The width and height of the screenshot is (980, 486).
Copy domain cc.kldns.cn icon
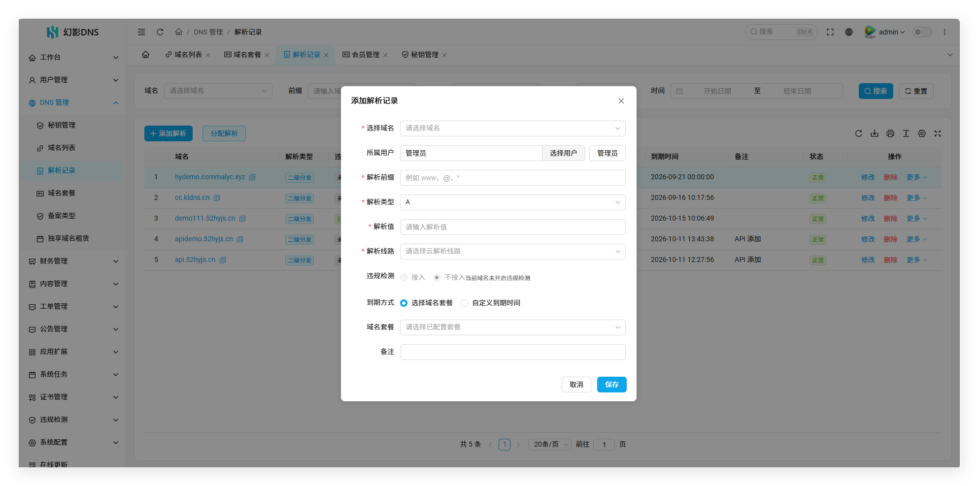pos(217,198)
